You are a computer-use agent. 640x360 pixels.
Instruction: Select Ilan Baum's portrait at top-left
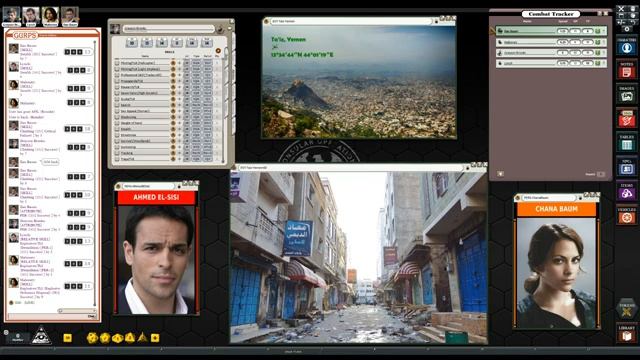(x=70, y=16)
